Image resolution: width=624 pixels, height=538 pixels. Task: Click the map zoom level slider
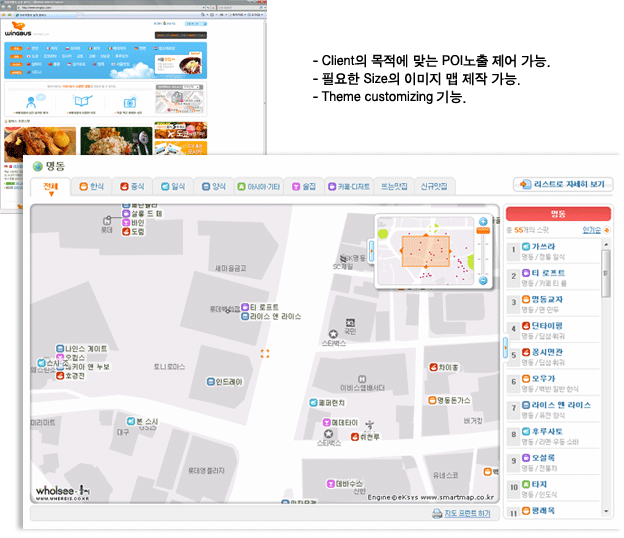point(484,250)
